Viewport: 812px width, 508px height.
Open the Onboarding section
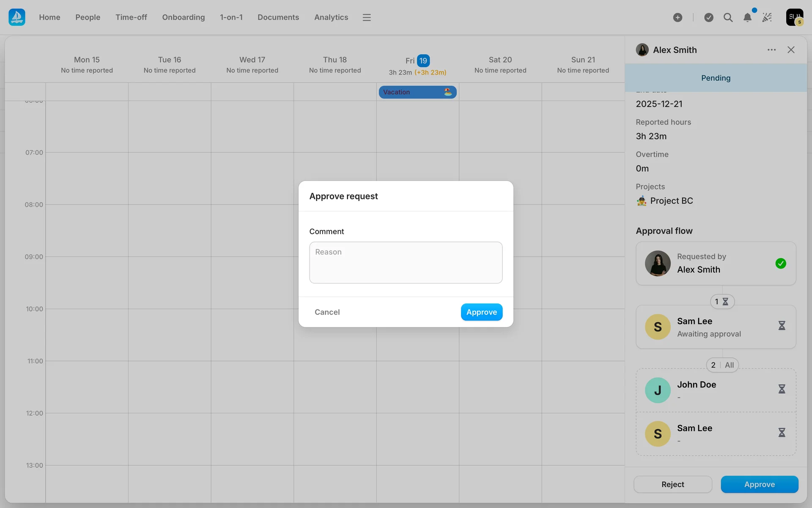coord(183,17)
